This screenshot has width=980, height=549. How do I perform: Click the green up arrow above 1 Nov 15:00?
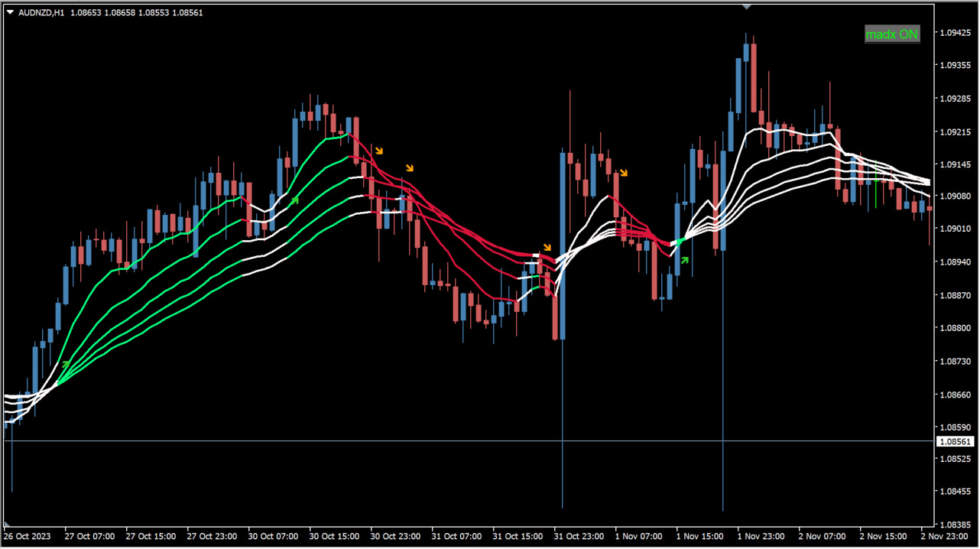point(685,260)
